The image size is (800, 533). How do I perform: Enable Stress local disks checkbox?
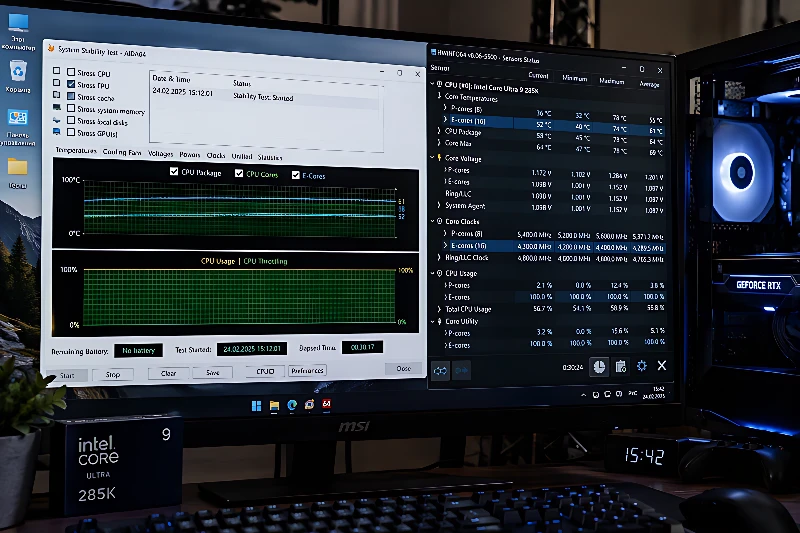(x=71, y=120)
